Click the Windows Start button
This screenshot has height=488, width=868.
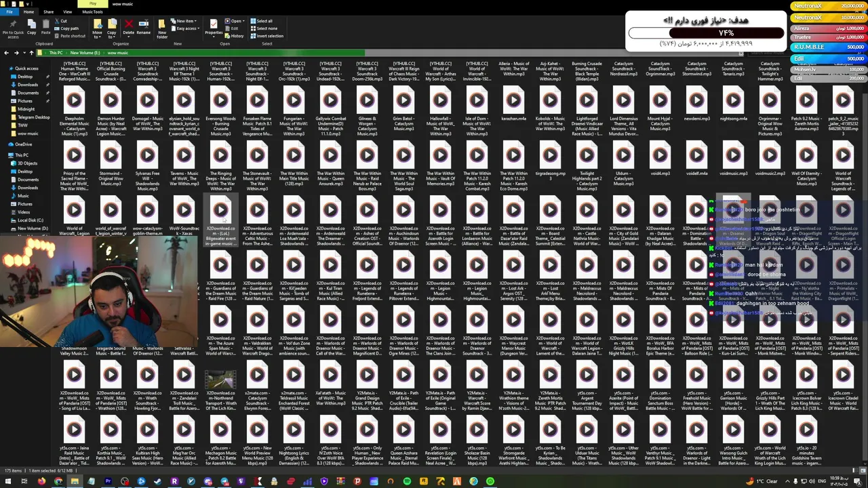pos(7,482)
